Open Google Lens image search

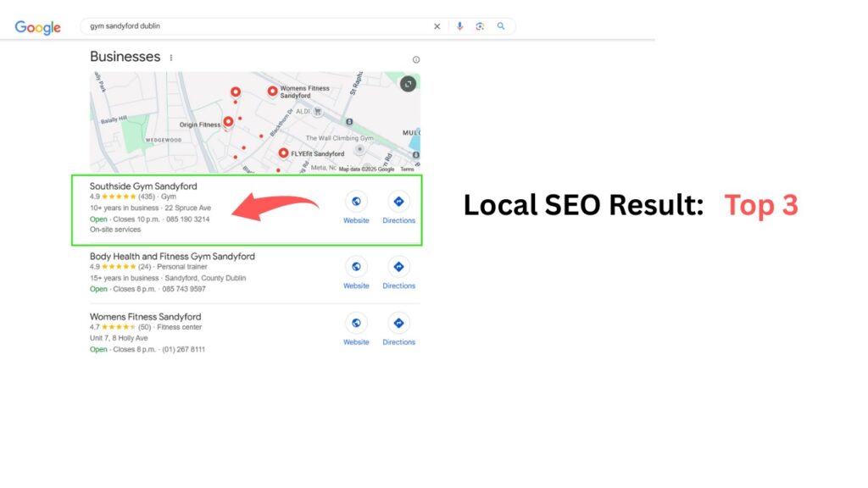point(480,26)
